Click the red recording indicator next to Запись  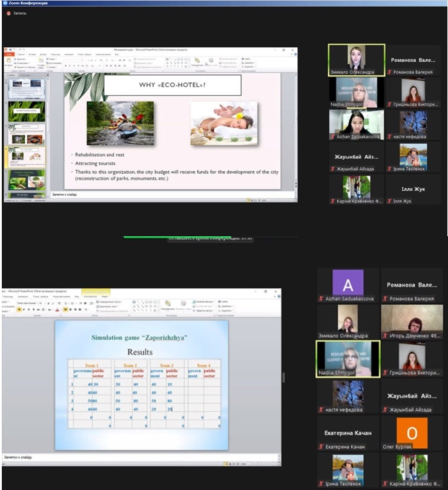click(x=8, y=13)
